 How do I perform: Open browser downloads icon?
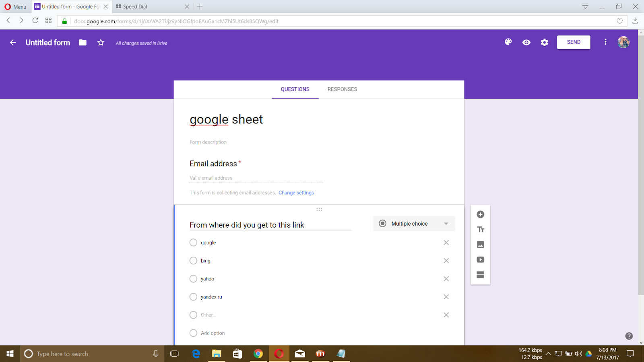[x=635, y=21]
